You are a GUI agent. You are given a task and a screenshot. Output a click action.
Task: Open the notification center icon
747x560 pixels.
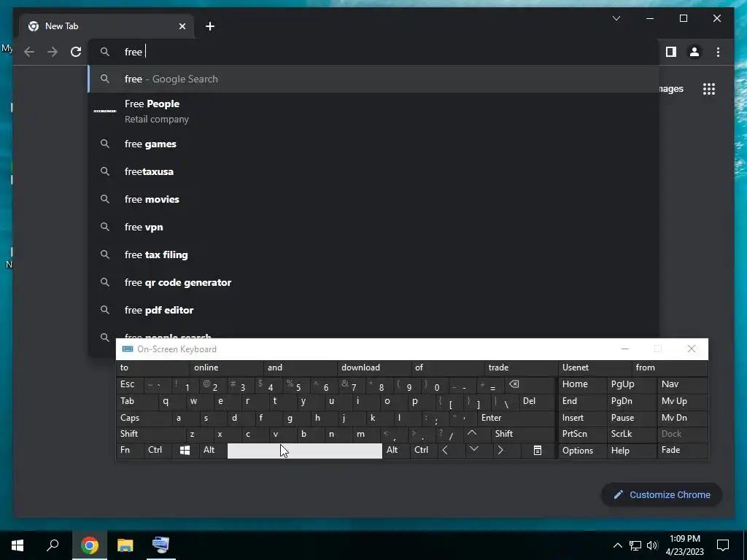[723, 545]
